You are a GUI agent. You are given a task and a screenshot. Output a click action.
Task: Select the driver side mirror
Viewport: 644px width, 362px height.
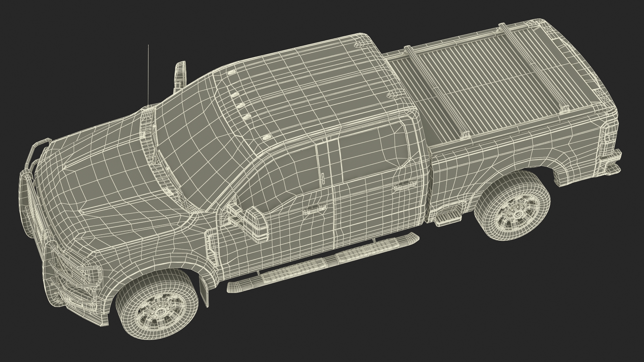click(256, 224)
